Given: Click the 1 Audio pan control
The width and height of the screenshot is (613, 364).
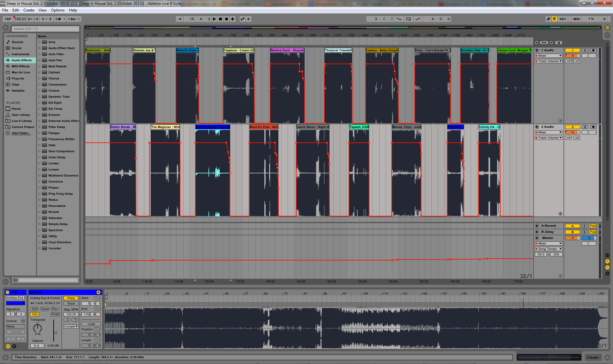Looking at the screenshot, I should [x=588, y=56].
